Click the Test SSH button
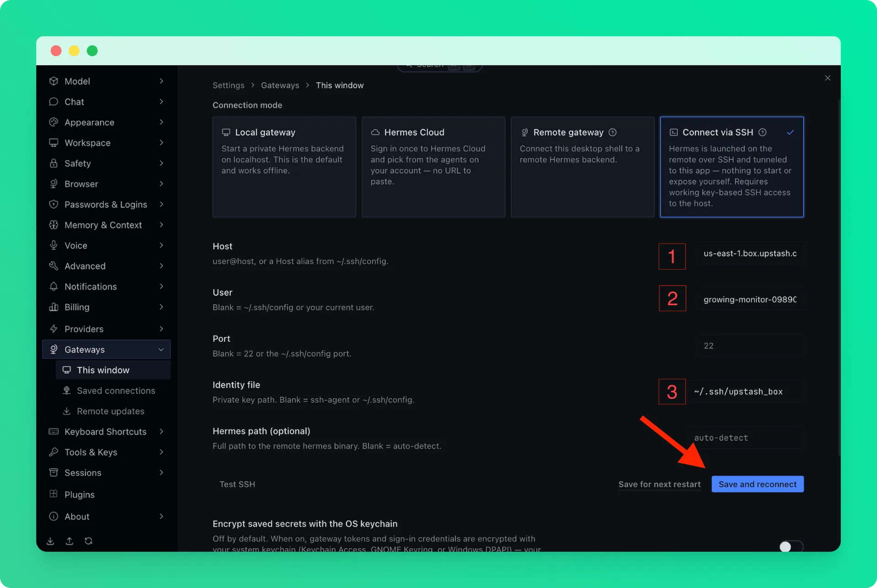Image resolution: width=877 pixels, height=588 pixels. [237, 484]
